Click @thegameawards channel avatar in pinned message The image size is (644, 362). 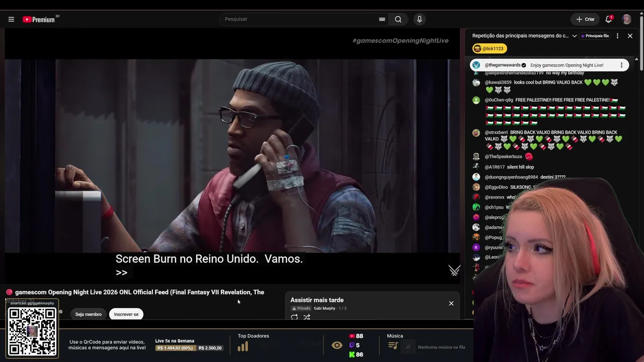[476, 65]
